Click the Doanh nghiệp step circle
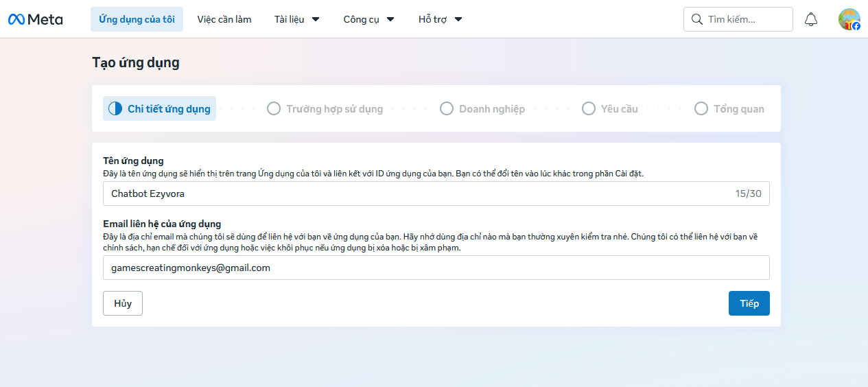This screenshot has width=868, height=387. pos(447,108)
